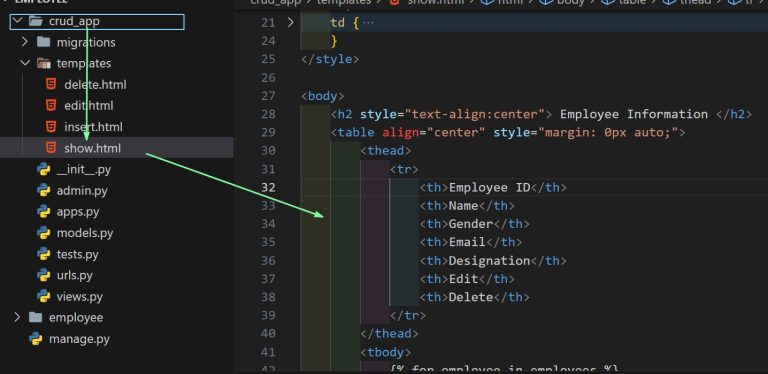Click the Python icon of urls.py
The height and width of the screenshot is (374, 768).
tap(44, 275)
